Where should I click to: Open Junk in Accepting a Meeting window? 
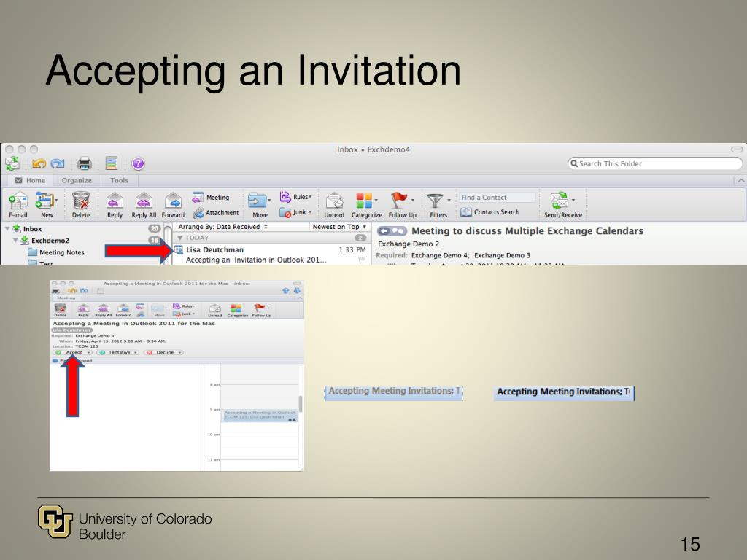point(184,314)
